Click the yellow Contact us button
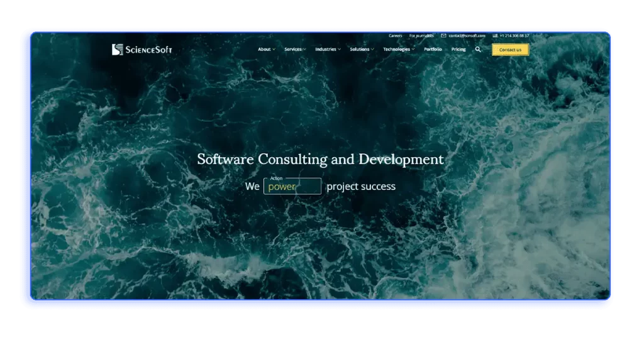 [510, 50]
